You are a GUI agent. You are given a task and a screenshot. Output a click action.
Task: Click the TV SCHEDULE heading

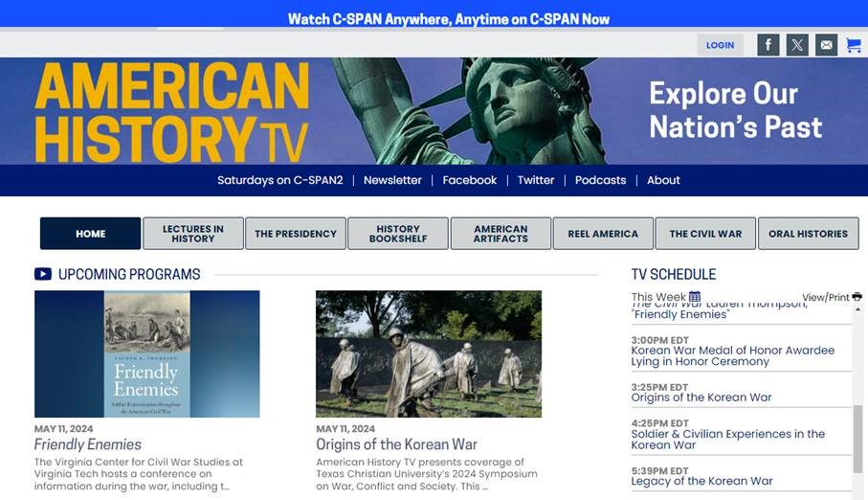[673, 274]
